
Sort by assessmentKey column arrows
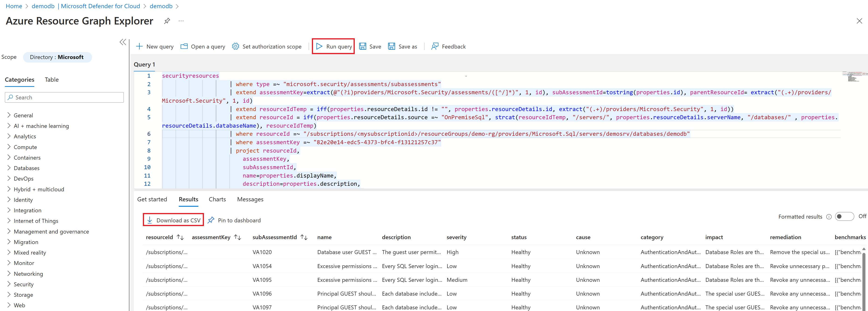(x=238, y=238)
